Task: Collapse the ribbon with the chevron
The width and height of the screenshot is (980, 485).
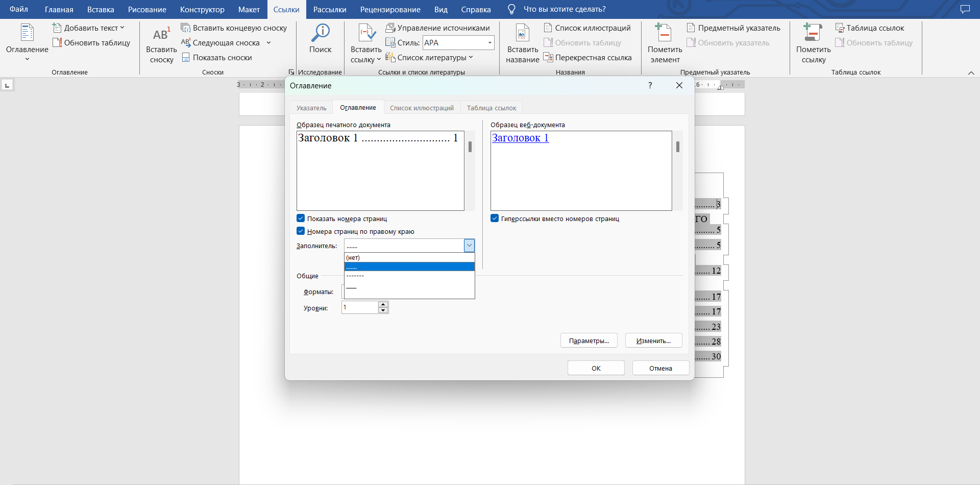Action: pyautogui.click(x=971, y=73)
